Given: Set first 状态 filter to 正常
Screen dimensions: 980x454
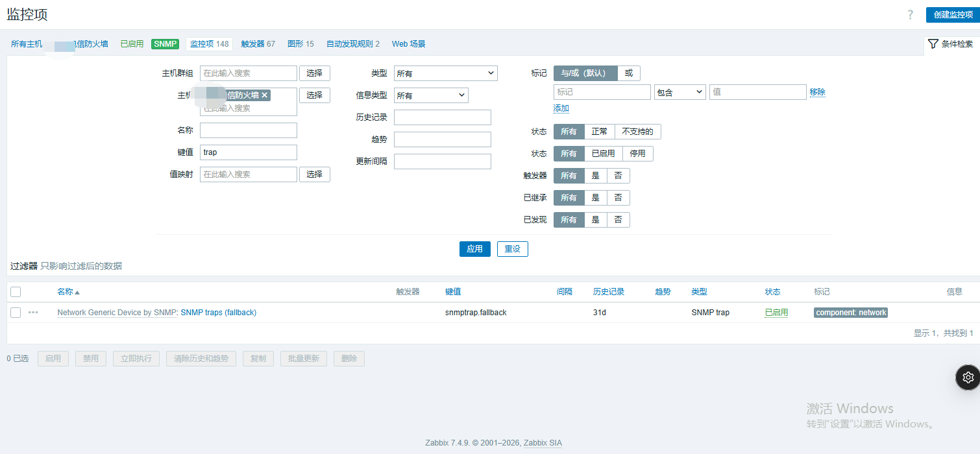Looking at the screenshot, I should pos(600,132).
